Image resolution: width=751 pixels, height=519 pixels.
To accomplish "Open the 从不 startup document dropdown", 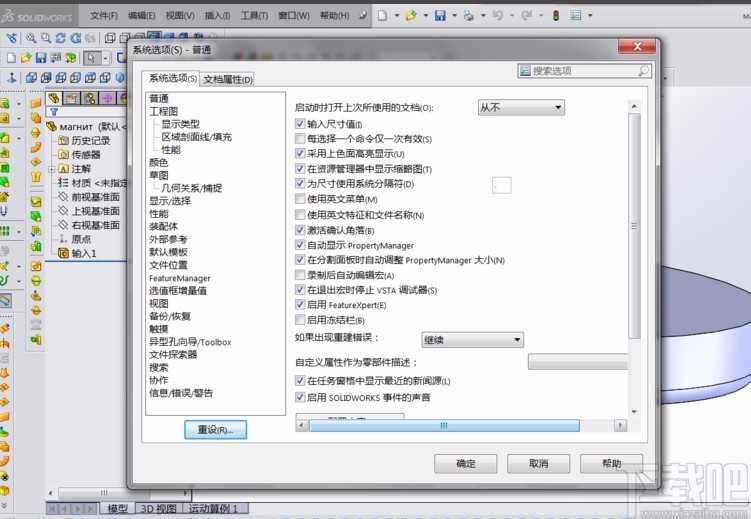I will pyautogui.click(x=521, y=107).
